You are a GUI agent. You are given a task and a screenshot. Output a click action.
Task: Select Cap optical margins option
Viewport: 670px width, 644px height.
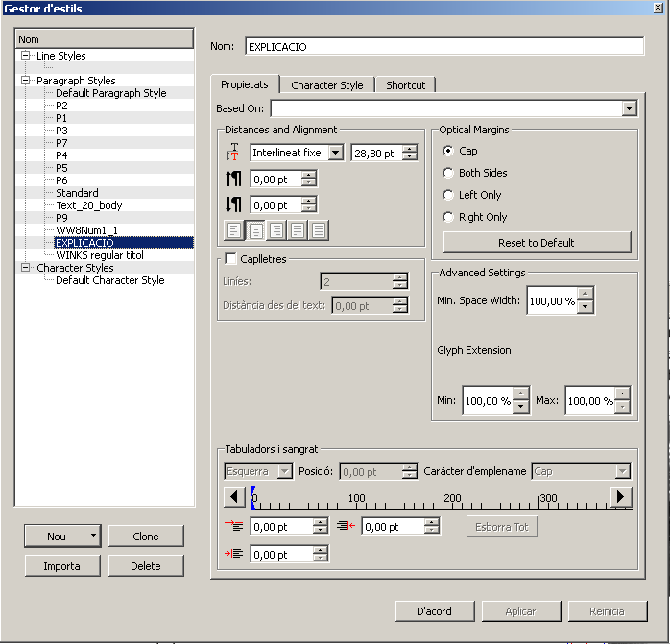448,151
